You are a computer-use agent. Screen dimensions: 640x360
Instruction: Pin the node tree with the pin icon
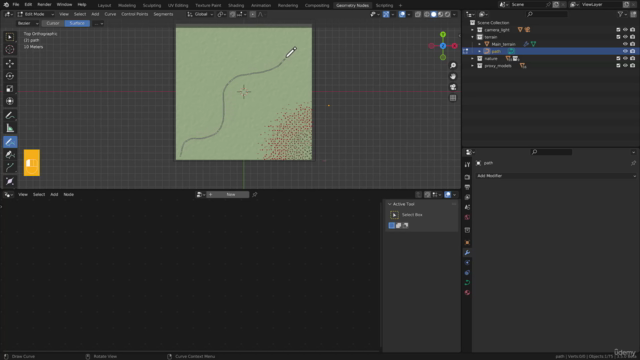tap(255, 195)
